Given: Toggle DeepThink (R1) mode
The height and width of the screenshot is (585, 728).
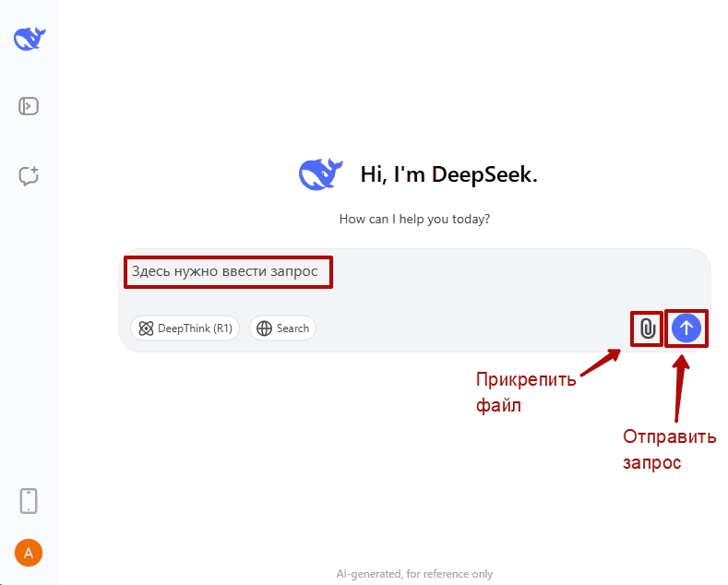Looking at the screenshot, I should (x=185, y=328).
